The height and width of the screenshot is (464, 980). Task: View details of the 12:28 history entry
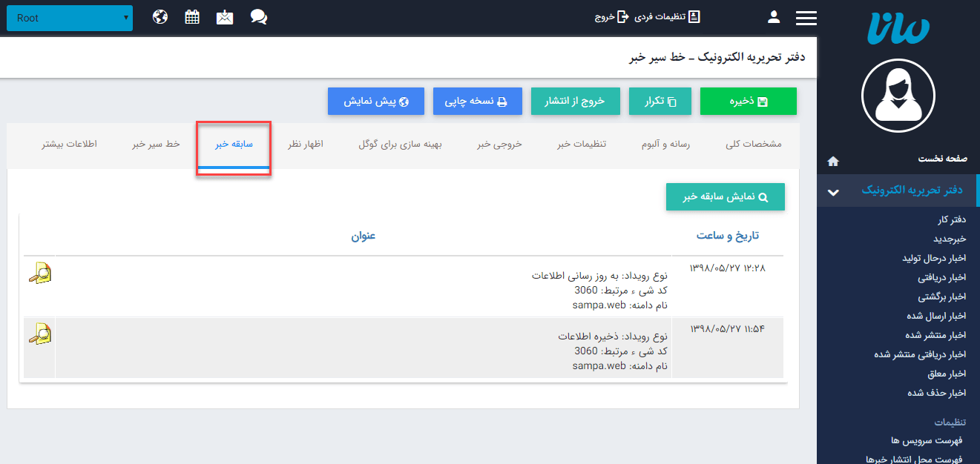pos(40,274)
